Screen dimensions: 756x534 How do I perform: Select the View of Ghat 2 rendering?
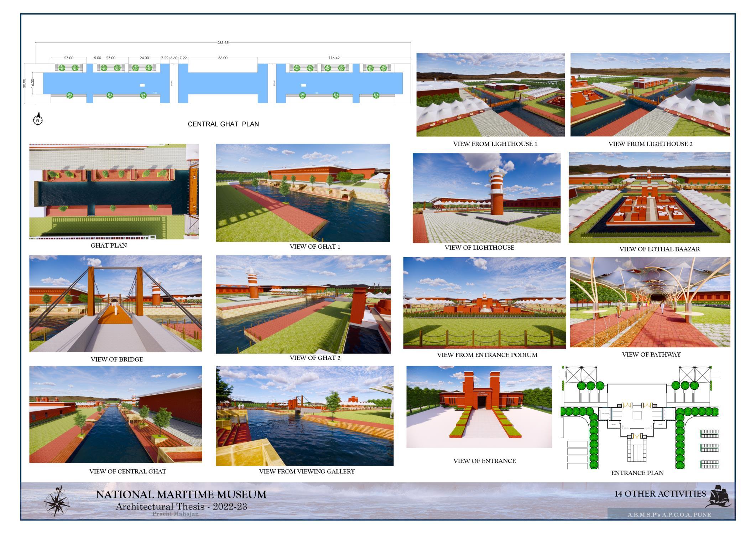coord(303,304)
